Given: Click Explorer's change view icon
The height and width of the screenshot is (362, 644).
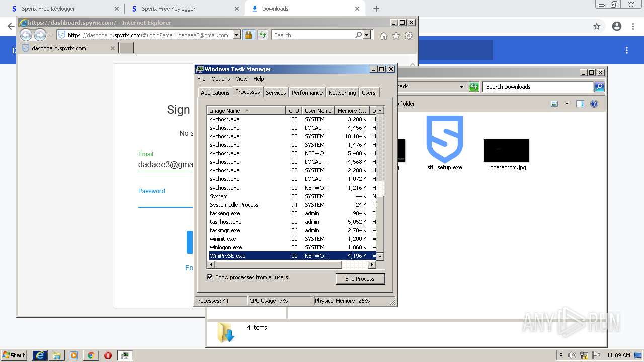Looking at the screenshot, I should point(554,104).
